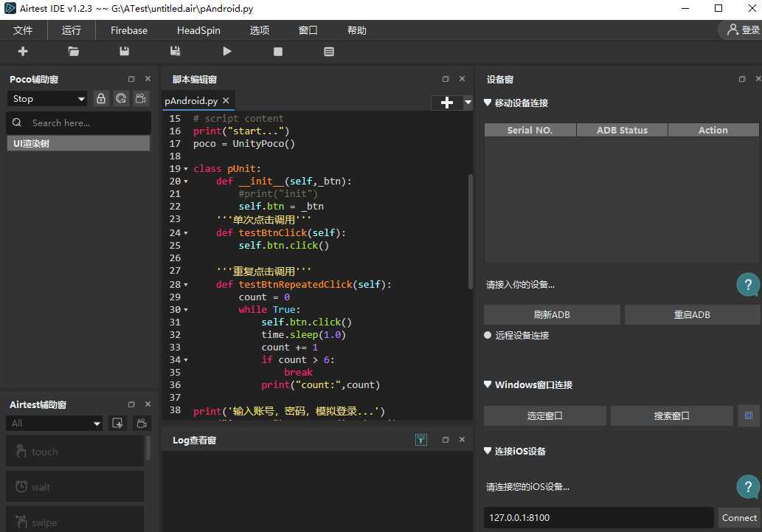Click the 127.0.0.1:8100 iOS address field

[599, 517]
